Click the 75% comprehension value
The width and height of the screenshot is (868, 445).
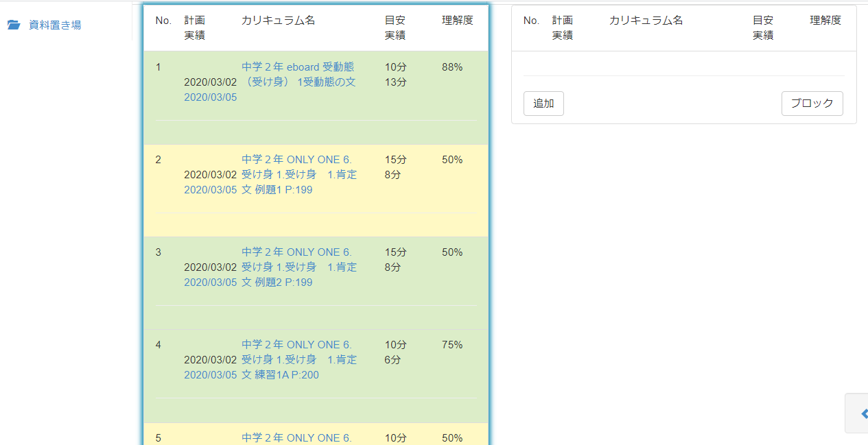pos(452,345)
